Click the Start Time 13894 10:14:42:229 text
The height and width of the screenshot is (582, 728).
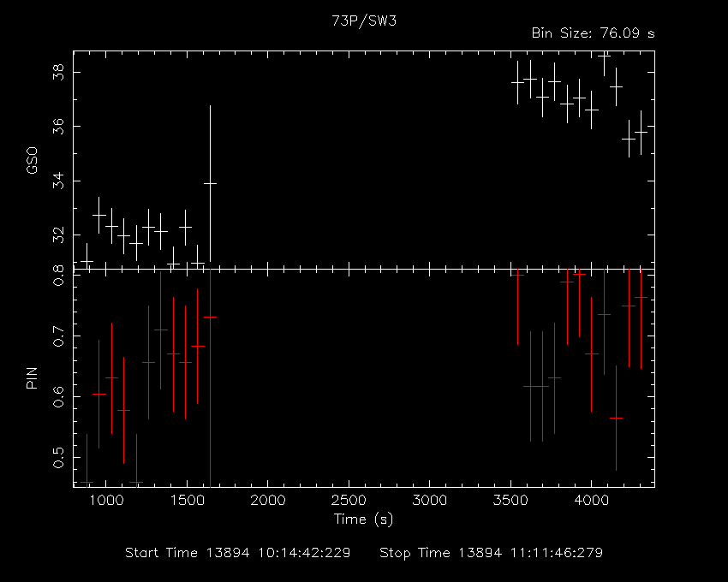coord(238,553)
